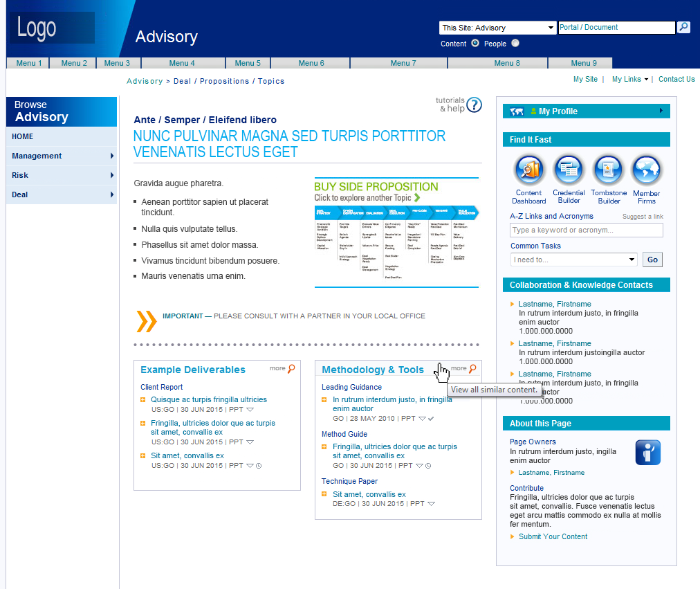700x589 pixels.
Task: Open the 'This Site: Advisory' scope dropdown
Action: click(498, 28)
